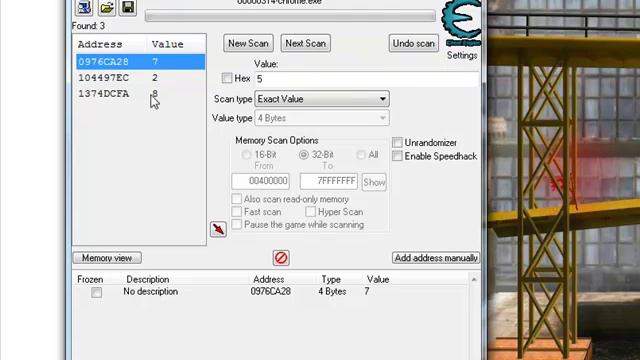Viewport: 640px width, 360px height.
Task: Click the scan Value input field
Action: 367,79
